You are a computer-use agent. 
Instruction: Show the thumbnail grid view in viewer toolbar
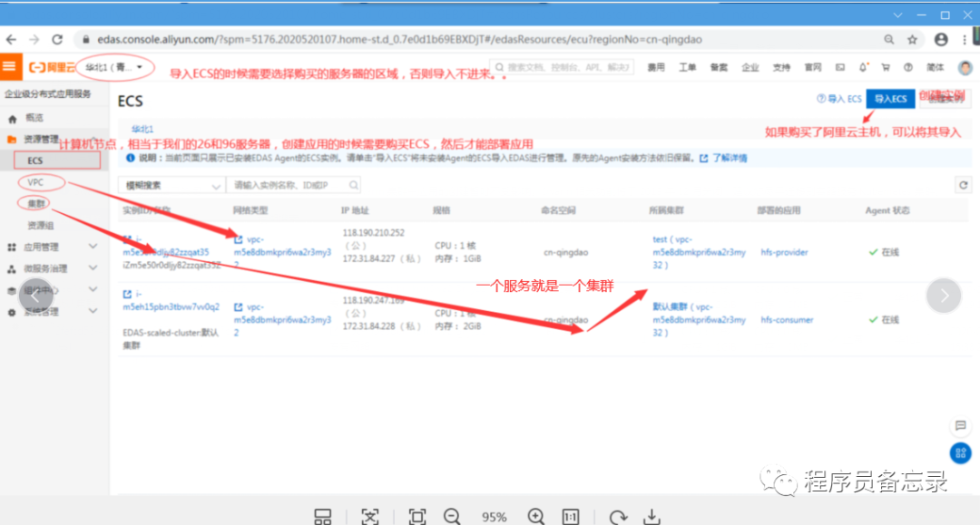[x=322, y=516]
